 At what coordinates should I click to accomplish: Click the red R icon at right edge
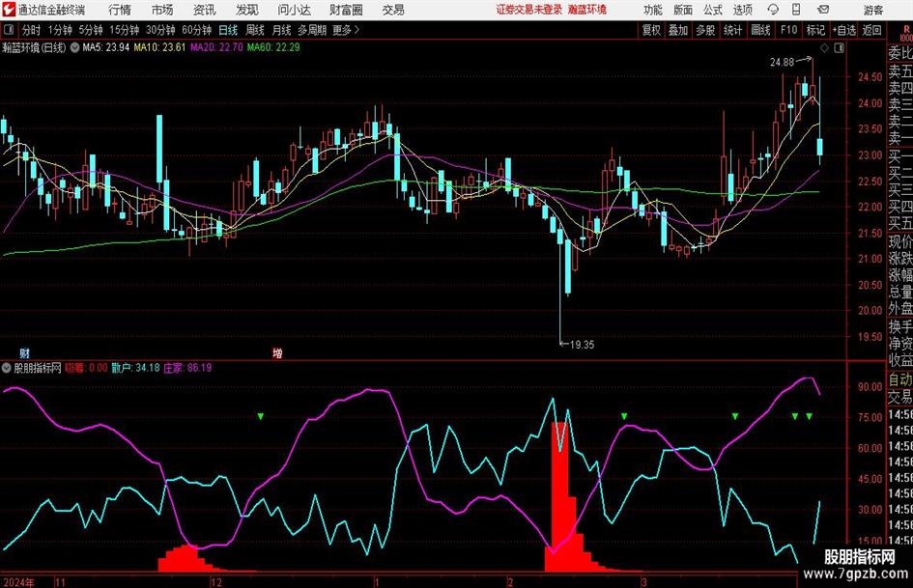(x=906, y=30)
